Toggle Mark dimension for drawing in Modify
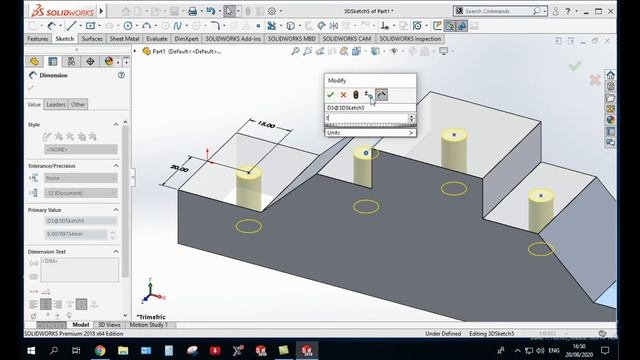Viewport: 640px width, 360px height. pyautogui.click(x=381, y=95)
